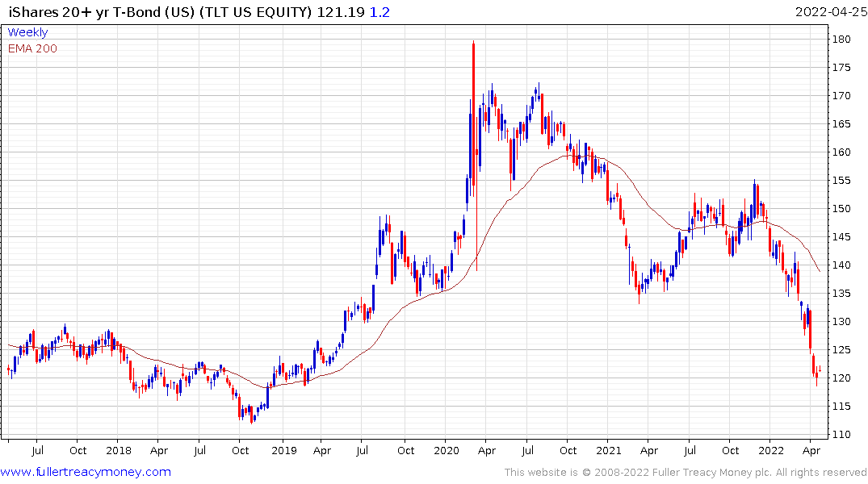This screenshot has width=868, height=484.
Task: Open the www.fullertreacymoney.com link
Action: point(86,472)
